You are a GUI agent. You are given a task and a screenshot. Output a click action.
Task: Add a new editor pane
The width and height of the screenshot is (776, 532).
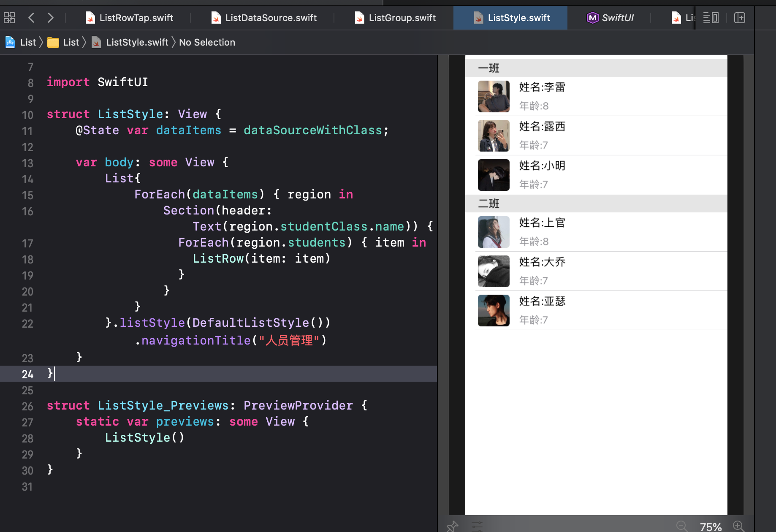[x=740, y=18]
